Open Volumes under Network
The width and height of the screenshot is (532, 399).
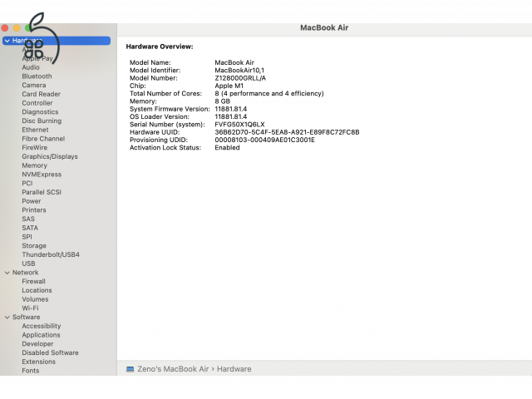(35, 299)
